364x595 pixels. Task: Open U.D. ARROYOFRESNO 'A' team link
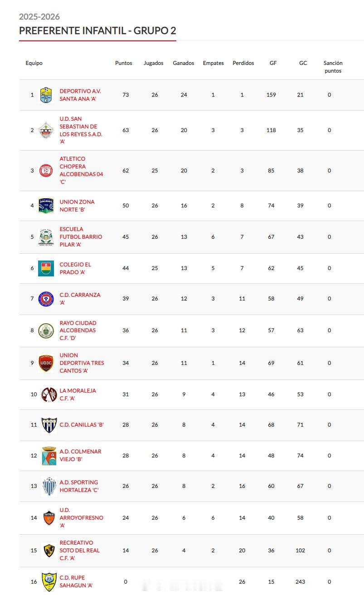point(81,518)
